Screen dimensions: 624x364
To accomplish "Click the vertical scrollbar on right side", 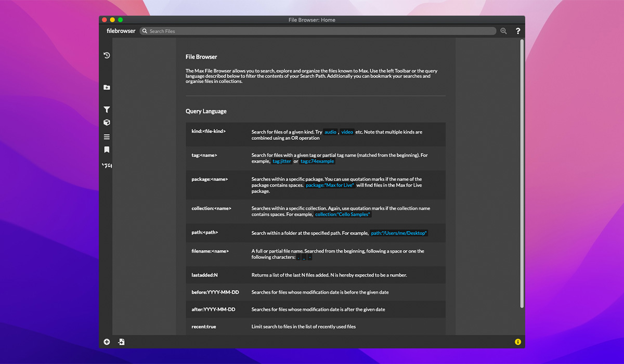I will click(x=522, y=172).
